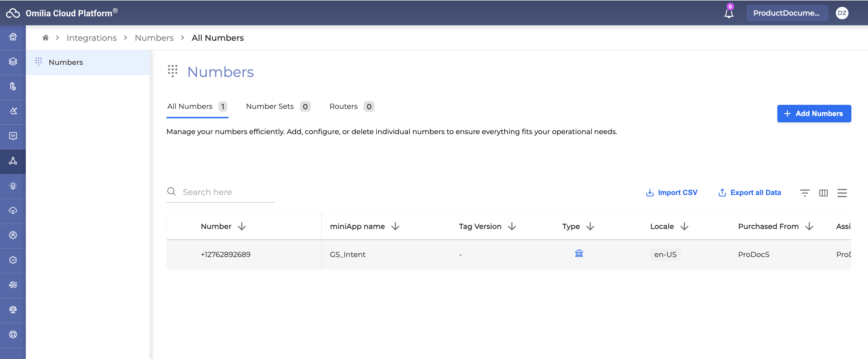Click the Add Numbers button
Image resolution: width=868 pixels, height=359 pixels.
pyautogui.click(x=814, y=114)
